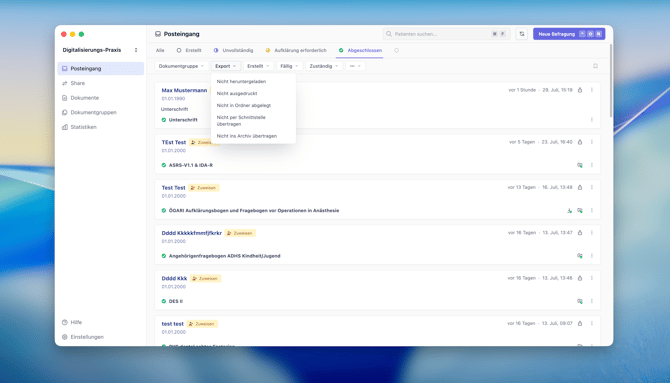Open the Fällig filter dropdown
Viewport: 670px width, 383px height.
click(x=289, y=66)
